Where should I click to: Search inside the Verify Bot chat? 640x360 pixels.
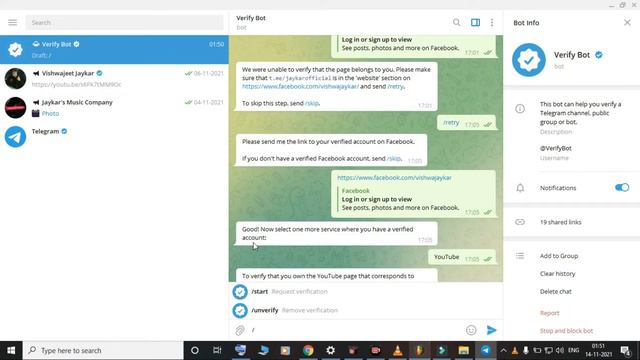456,22
